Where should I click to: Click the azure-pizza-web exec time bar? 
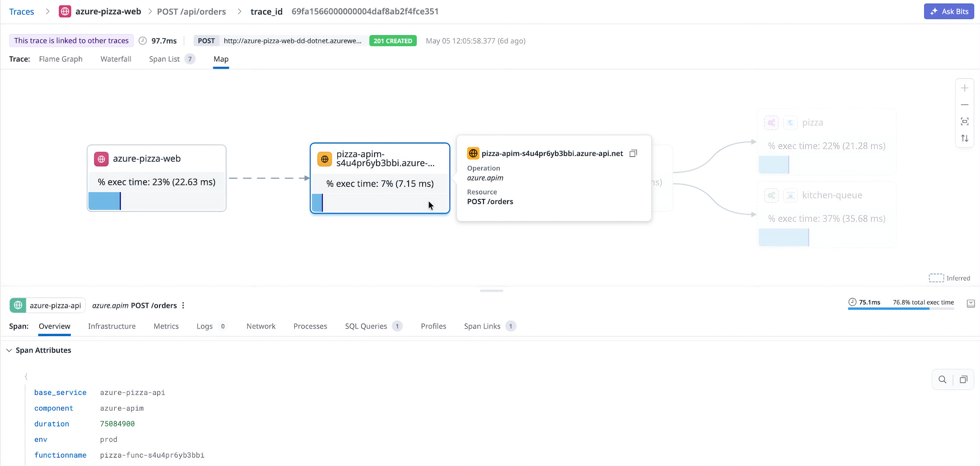[156, 201]
